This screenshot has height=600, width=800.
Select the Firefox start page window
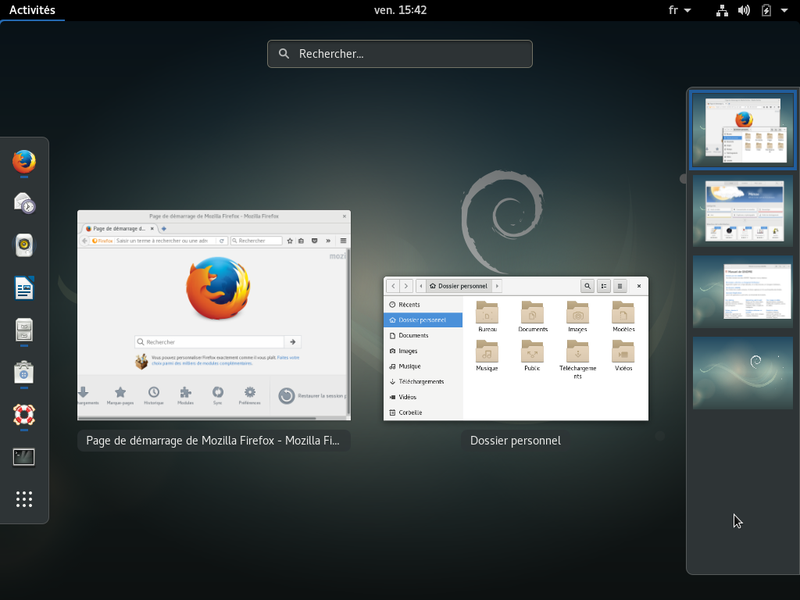214,315
